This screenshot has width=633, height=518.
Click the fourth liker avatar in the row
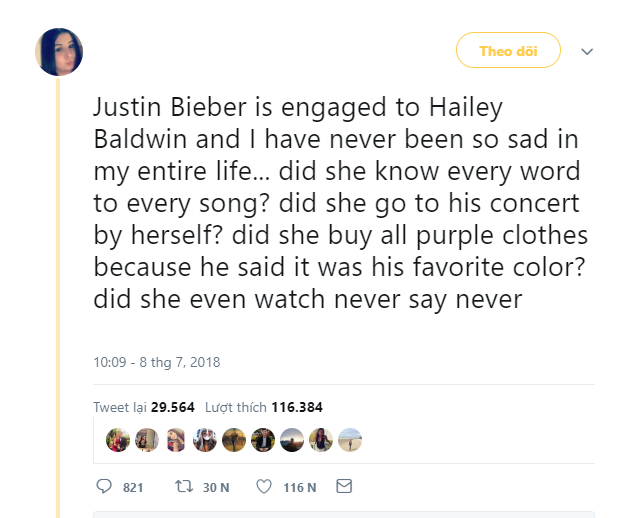tap(205, 440)
